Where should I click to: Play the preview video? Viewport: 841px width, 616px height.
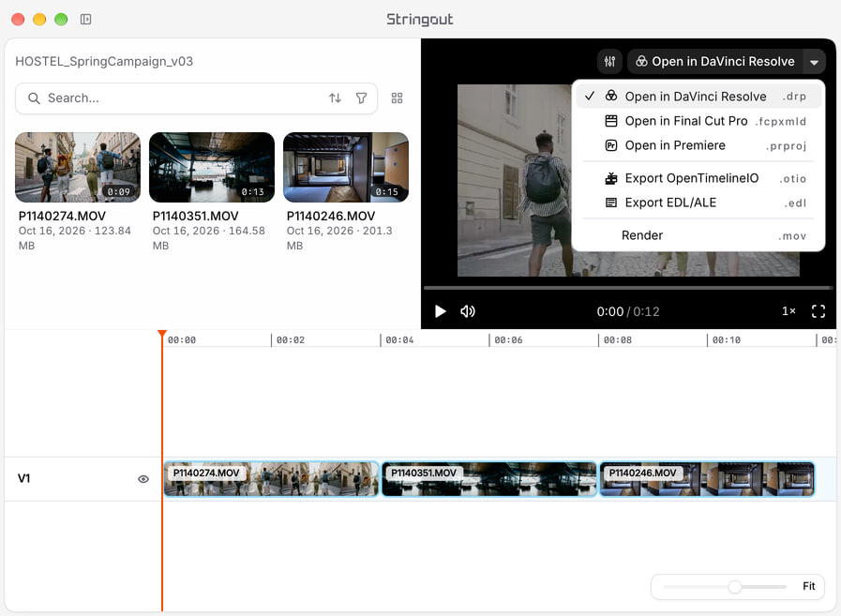[x=440, y=311]
